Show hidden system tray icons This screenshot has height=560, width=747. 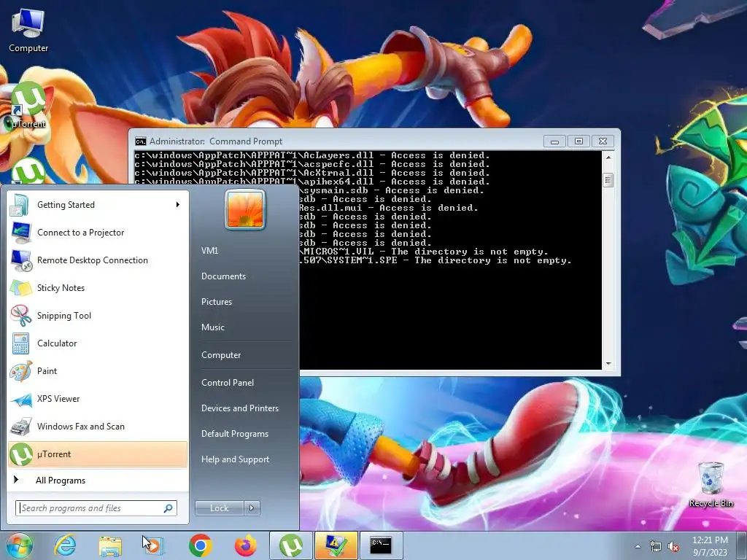(638, 547)
